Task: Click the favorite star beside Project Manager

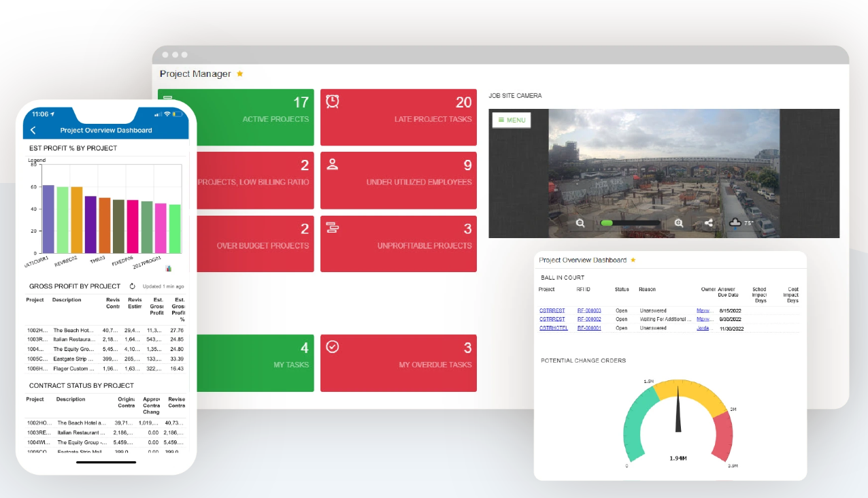Action: (239, 73)
